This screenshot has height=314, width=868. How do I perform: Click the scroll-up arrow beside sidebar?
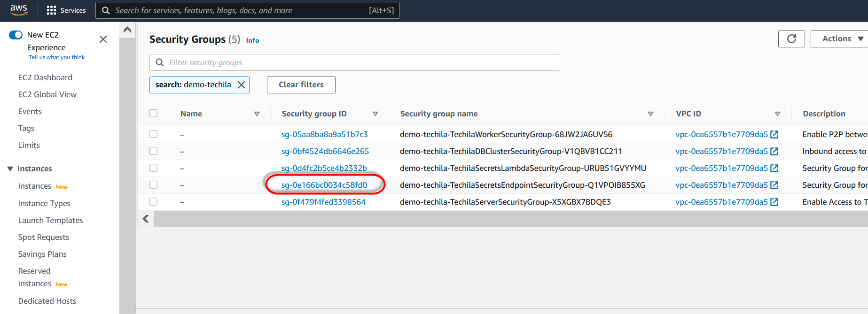(127, 30)
